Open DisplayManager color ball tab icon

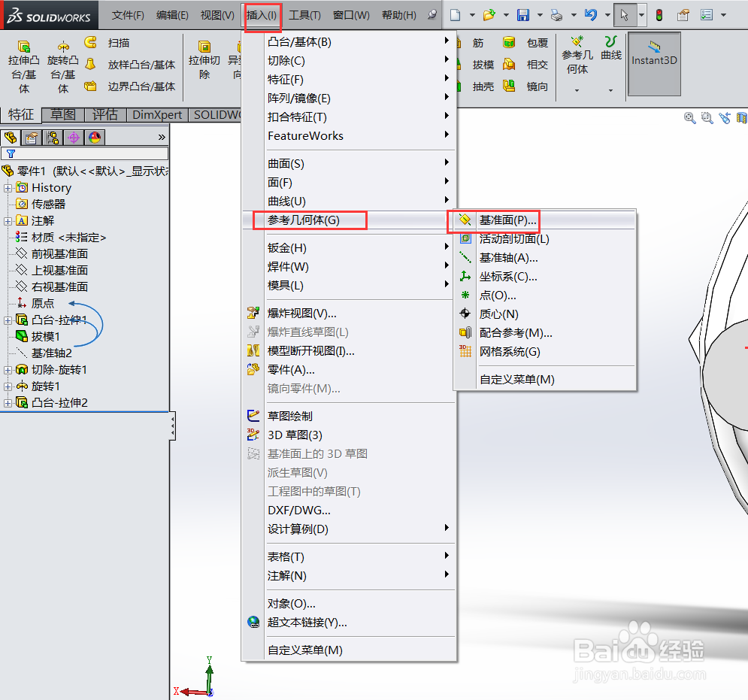pyautogui.click(x=95, y=138)
